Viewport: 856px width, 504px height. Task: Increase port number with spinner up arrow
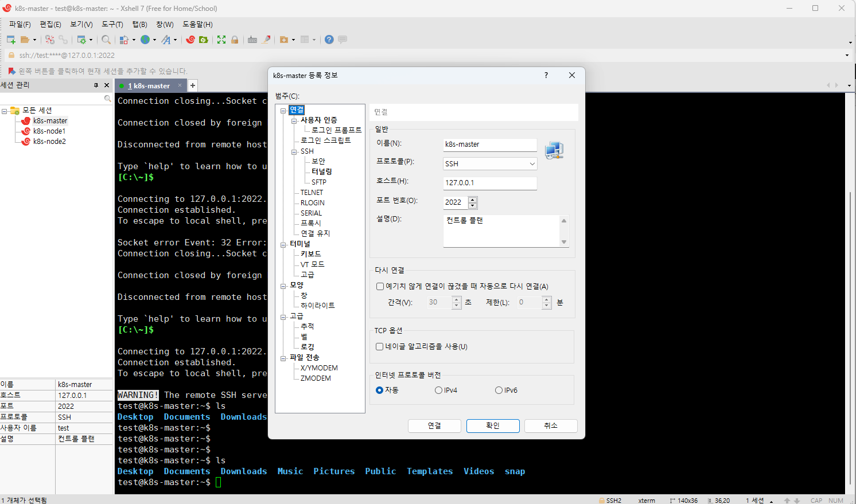click(x=473, y=200)
